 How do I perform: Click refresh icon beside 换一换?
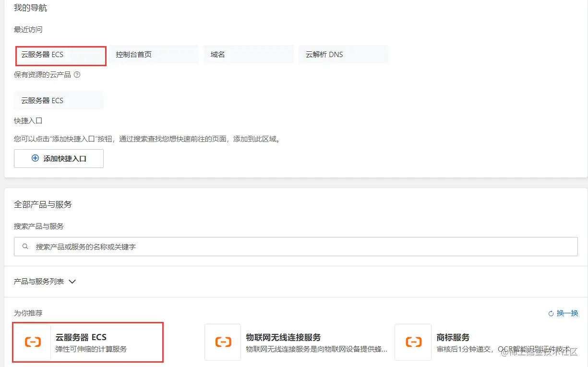(551, 314)
